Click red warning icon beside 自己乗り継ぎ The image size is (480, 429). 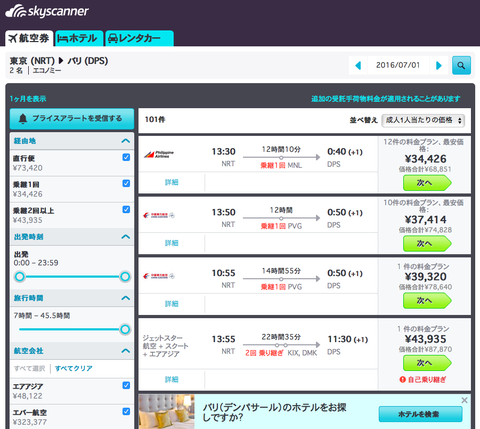[x=403, y=379]
